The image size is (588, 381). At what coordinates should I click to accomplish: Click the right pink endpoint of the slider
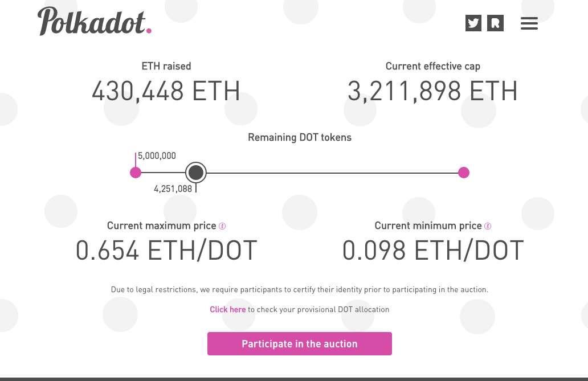coord(464,173)
